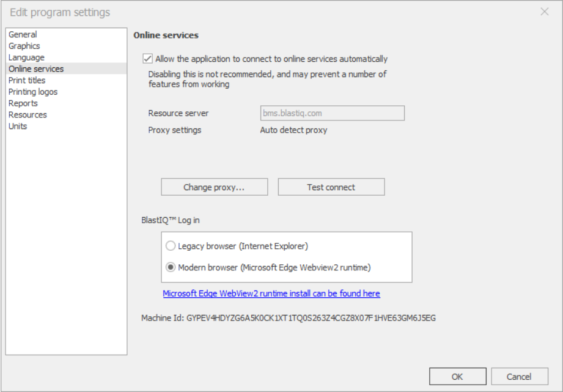Open the WebView2 runtime install link

271,294
